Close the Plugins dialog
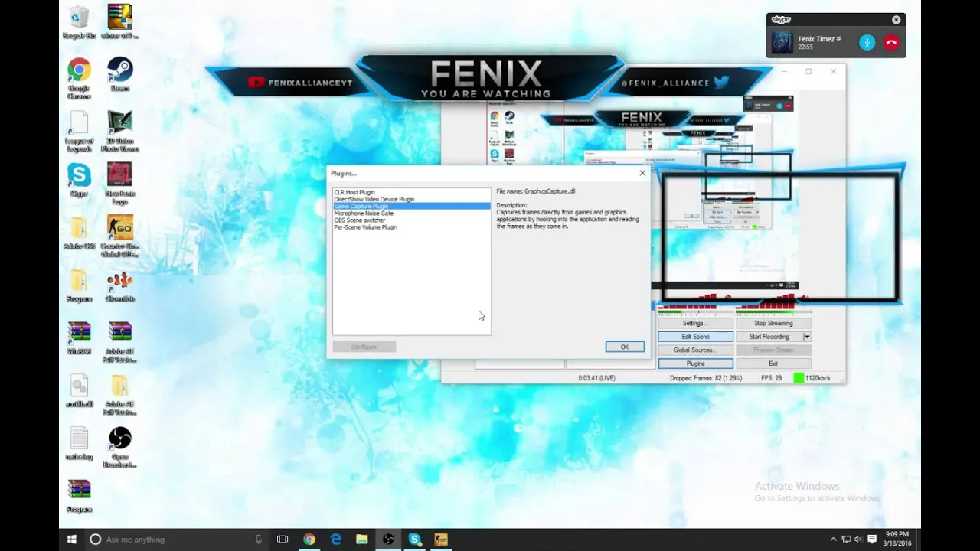Viewport: 980px width, 551px height. [642, 173]
